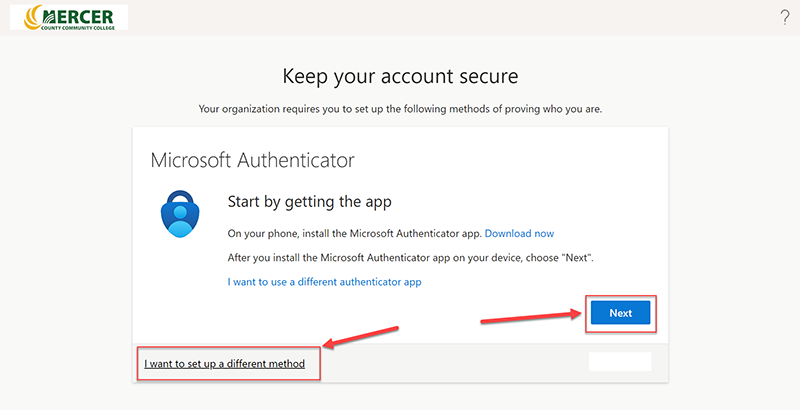This screenshot has height=410, width=800.
Task: Click the red arrow pointing at Next
Action: (x=530, y=318)
